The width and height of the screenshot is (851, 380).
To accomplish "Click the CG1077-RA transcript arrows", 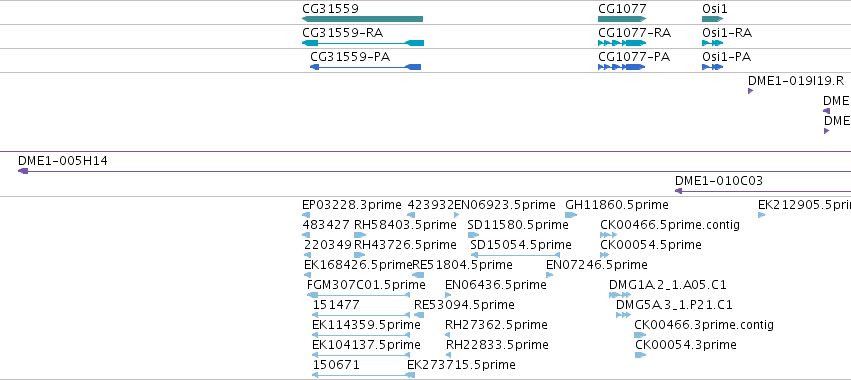I will click(622, 43).
